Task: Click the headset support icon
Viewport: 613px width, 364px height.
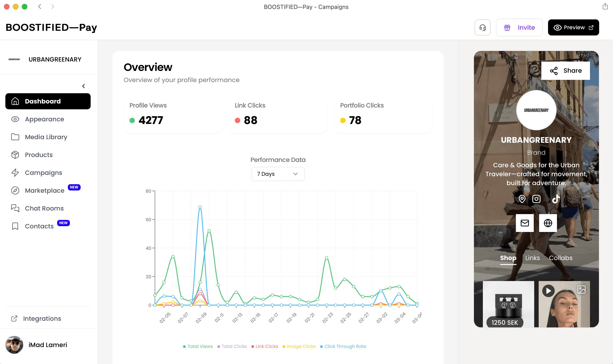Action: 482,27
